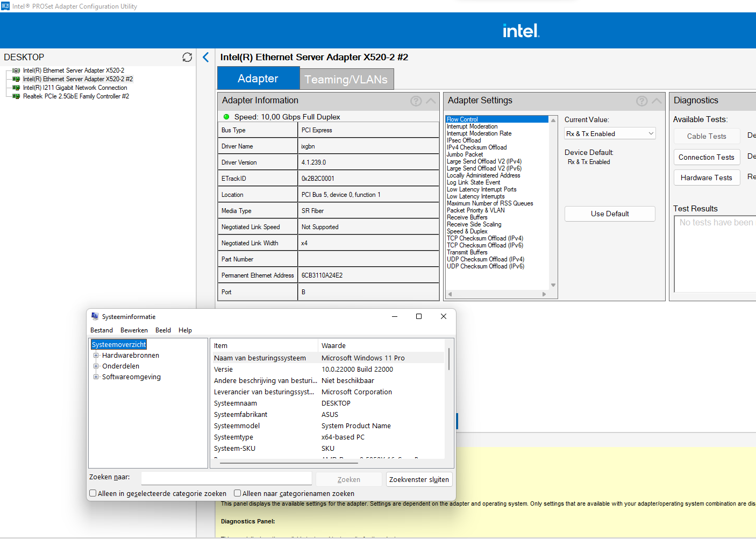Click the Systeeminformatie window icon
This screenshot has height=539, width=756.
pos(95,316)
